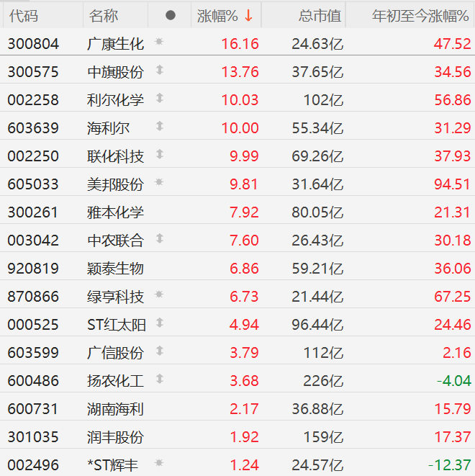The height and width of the screenshot is (476, 475).
Task: Select stock code 002250
Action: click(33, 156)
